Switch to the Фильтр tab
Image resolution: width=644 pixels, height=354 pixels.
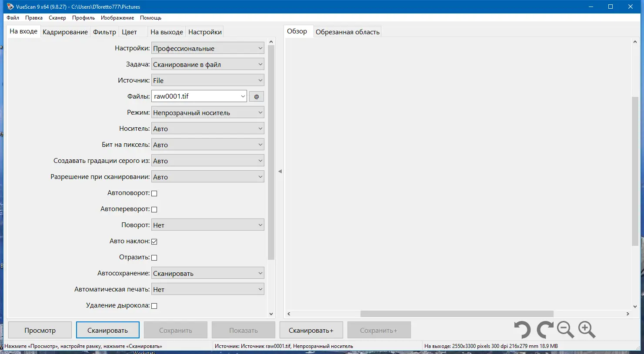coord(104,32)
